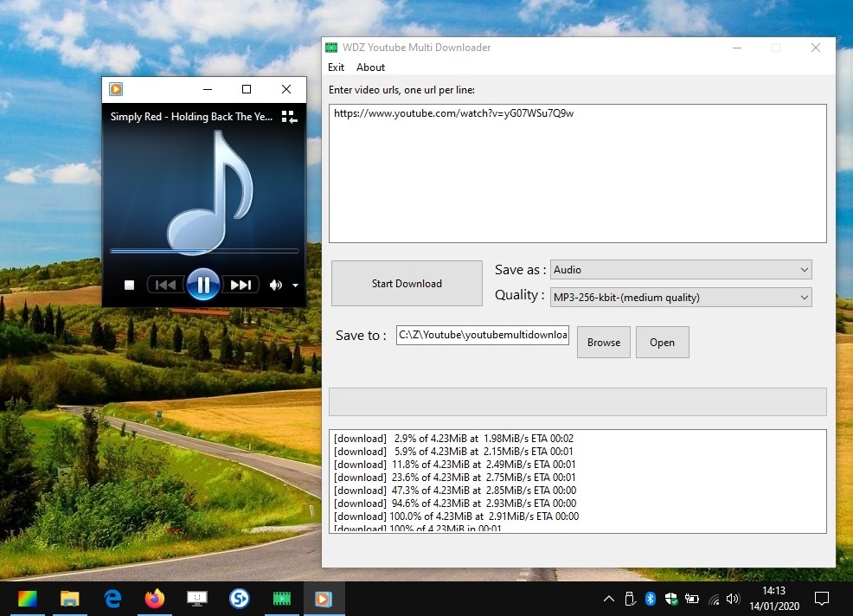Screen dimensions: 853x616
Task: Stop playback in the media player
Action: pyautogui.click(x=129, y=285)
